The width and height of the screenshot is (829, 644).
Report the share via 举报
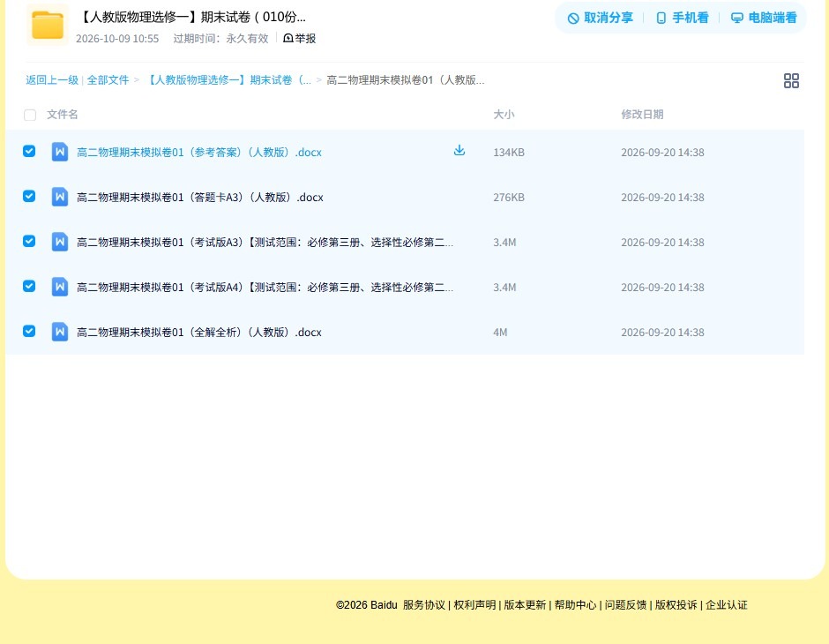(x=299, y=38)
